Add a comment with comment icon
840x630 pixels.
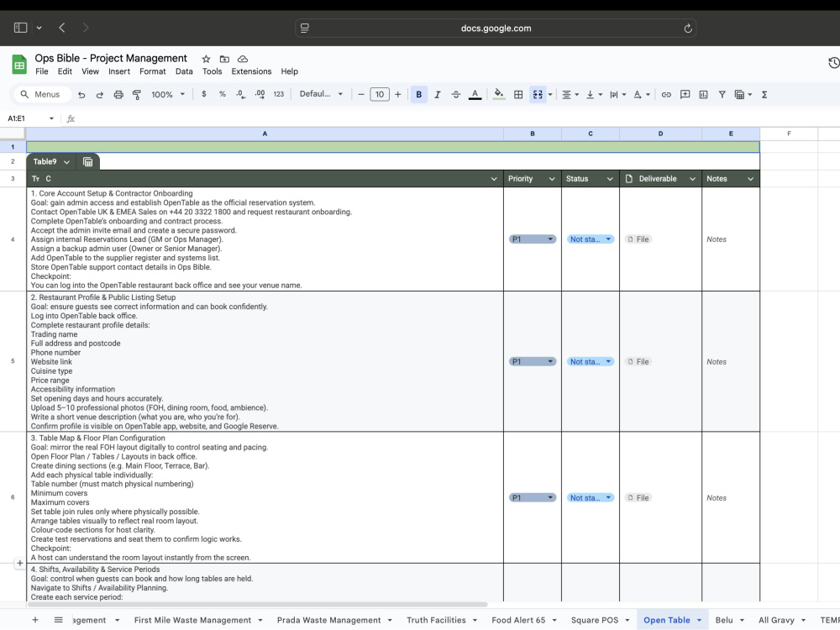(685, 95)
